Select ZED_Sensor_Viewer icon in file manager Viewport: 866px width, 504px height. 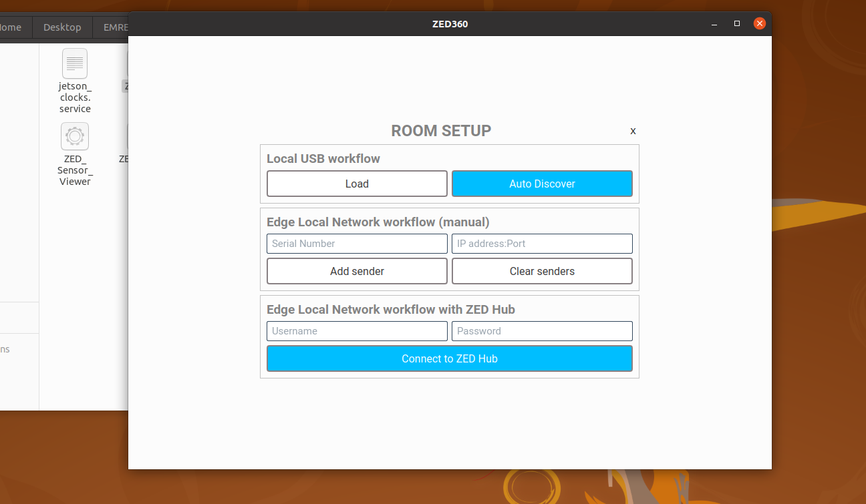click(75, 136)
